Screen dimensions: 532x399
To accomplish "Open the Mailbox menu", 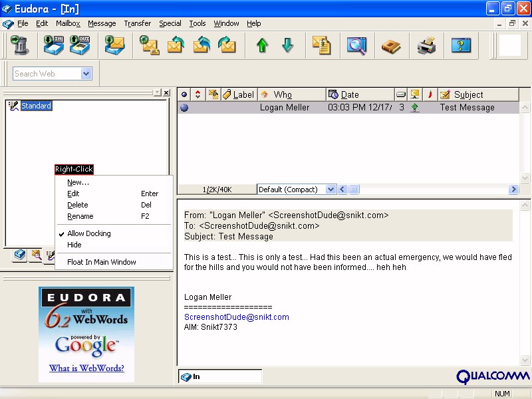I will 68,23.
